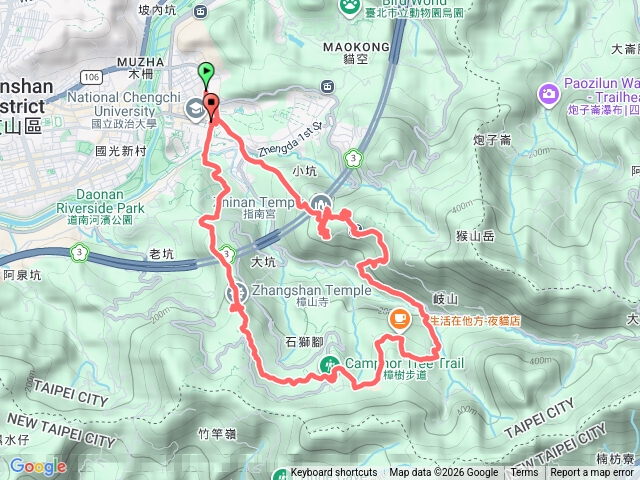The image size is (640, 480).
Task: Click the route 106 road shield
Action: (91, 77)
